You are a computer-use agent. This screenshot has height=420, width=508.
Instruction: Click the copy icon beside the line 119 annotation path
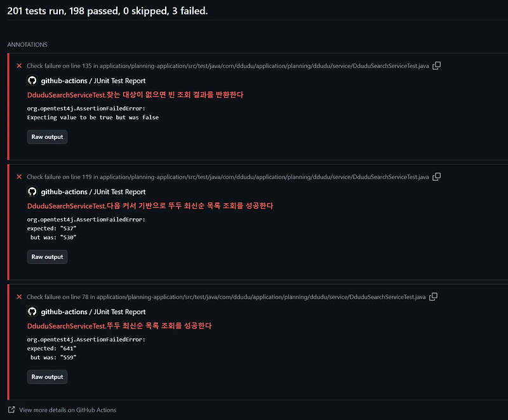(437, 176)
